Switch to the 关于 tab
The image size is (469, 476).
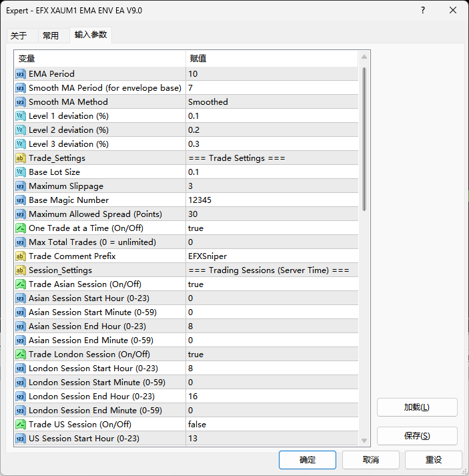click(19, 35)
